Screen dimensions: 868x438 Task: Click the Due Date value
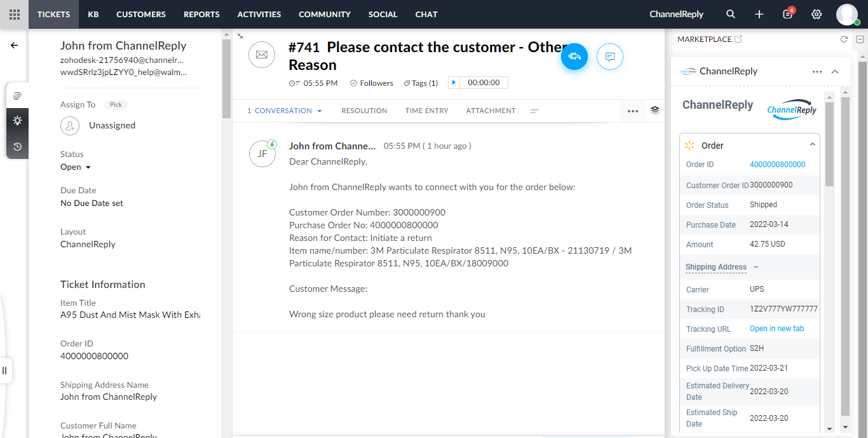(92, 203)
